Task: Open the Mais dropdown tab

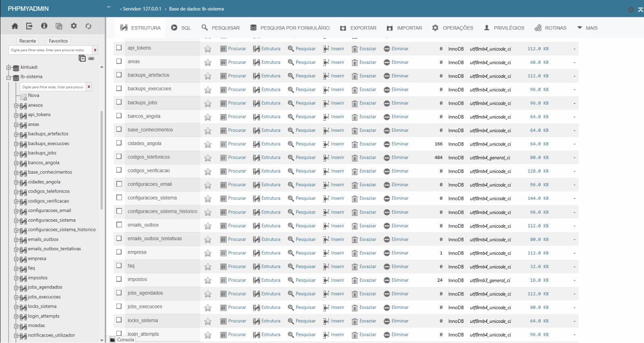Action: (x=587, y=28)
